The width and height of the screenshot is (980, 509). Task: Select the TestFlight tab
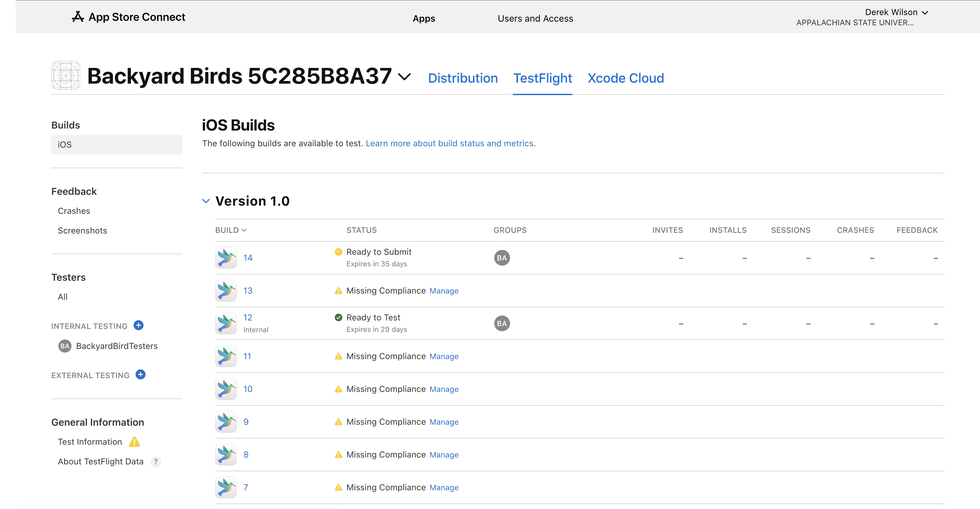click(x=542, y=78)
